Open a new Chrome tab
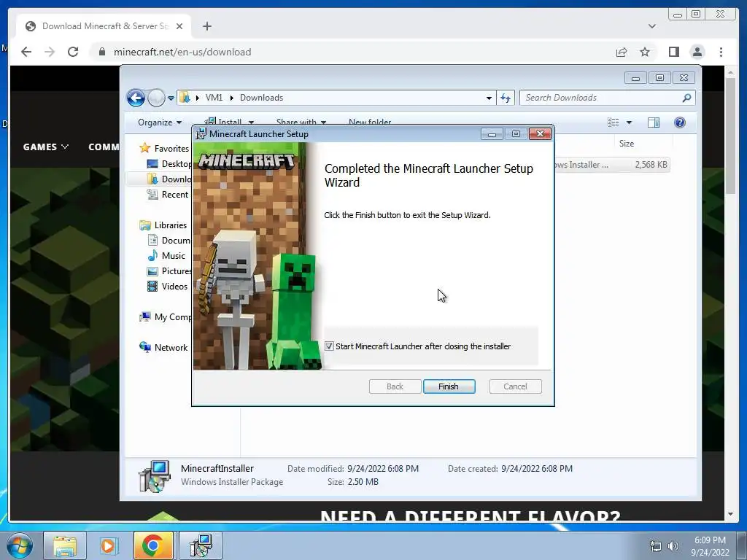 pos(206,26)
